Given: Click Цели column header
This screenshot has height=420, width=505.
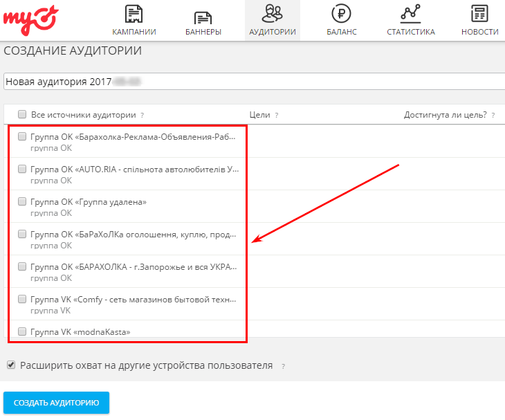Looking at the screenshot, I should pyautogui.click(x=259, y=115).
